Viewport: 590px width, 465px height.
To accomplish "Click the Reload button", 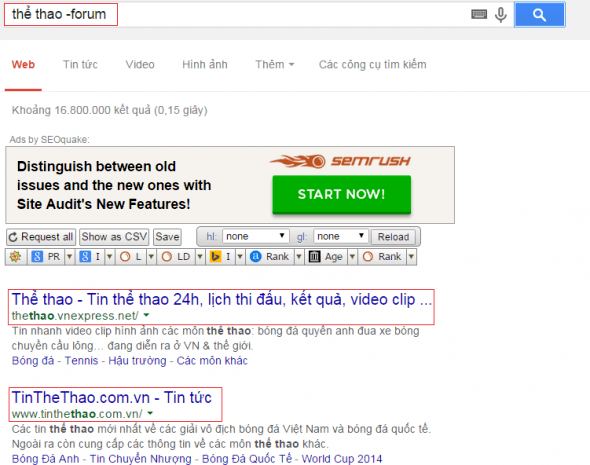I will [x=393, y=237].
